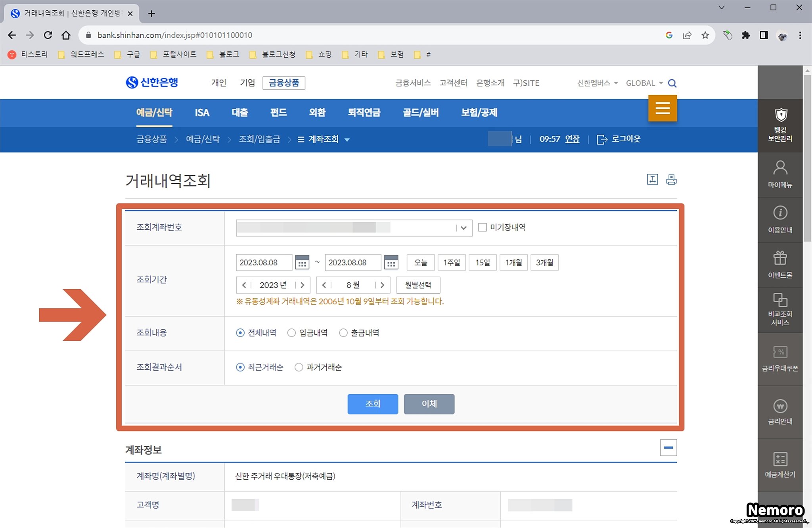Open the 예금계산기 calculator icon
This screenshot has width=812, height=528.
point(780,459)
